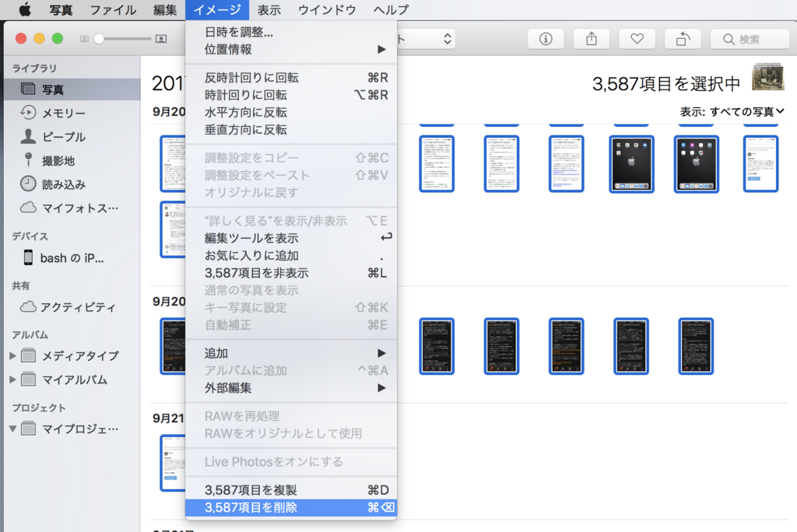Image resolution: width=797 pixels, height=532 pixels.
Task: Open the ウインドウ menu
Action: pyautogui.click(x=327, y=9)
